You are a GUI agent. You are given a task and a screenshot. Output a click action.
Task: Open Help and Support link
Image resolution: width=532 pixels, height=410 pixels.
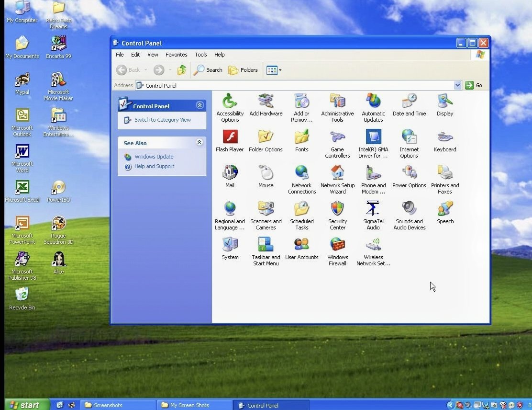pos(155,166)
